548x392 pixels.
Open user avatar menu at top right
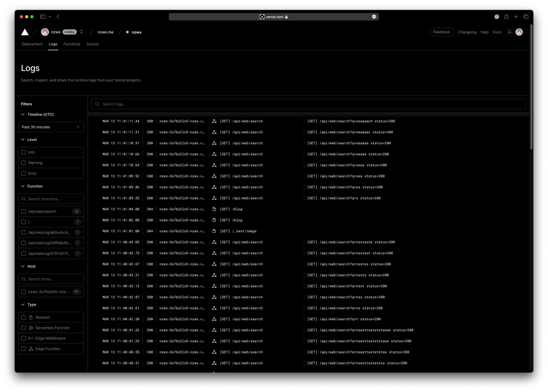[x=519, y=32]
